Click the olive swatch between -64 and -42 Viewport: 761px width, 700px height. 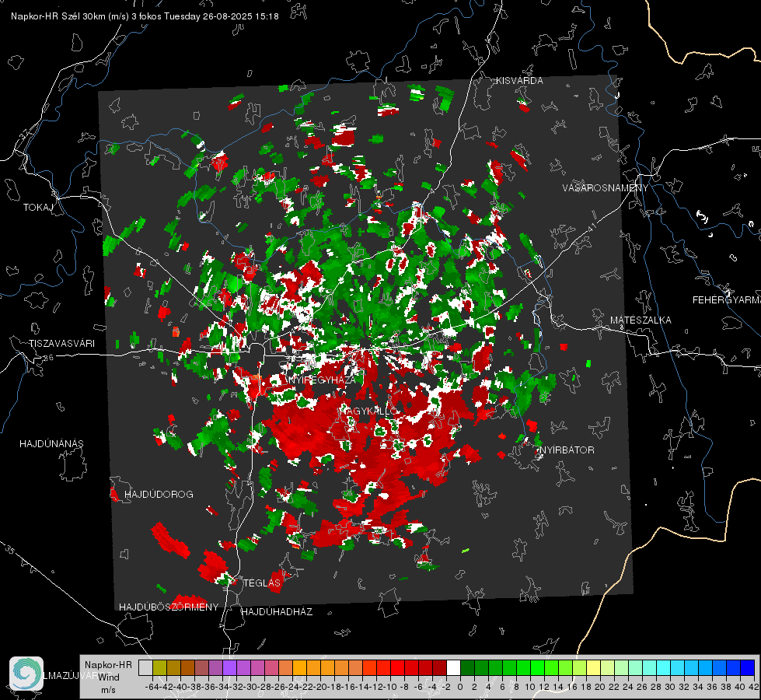tap(159, 667)
